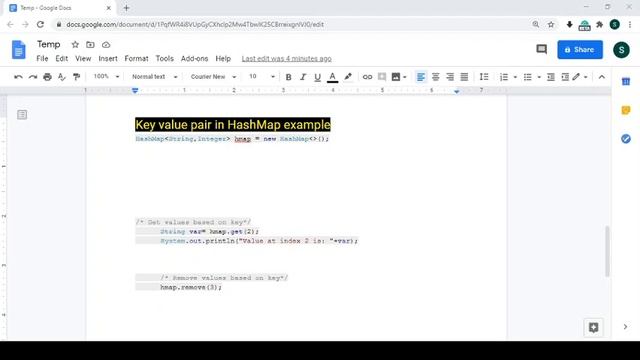Image resolution: width=640 pixels, height=360 pixels.
Task: Apply numbered list formatting
Action: click(x=504, y=77)
